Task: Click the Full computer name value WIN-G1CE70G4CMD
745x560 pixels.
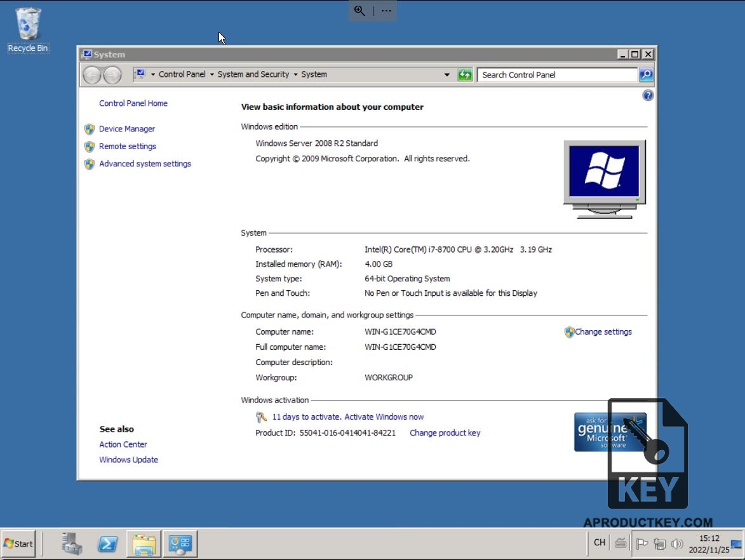Action: click(400, 347)
